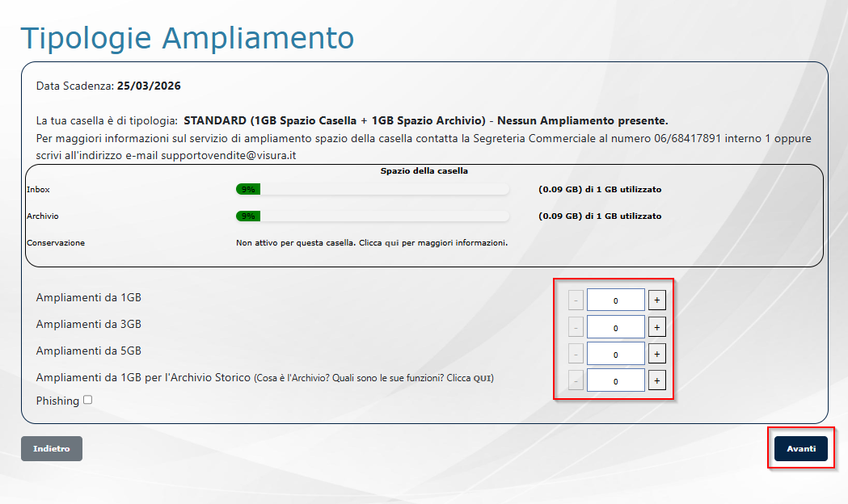
Task: Add one Ampliamenti da 5GB unit
Action: point(656,354)
